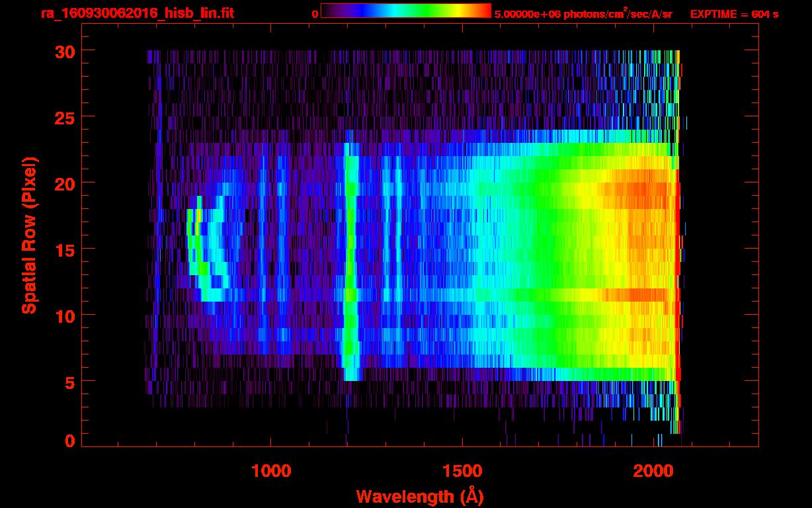Click the Spatial Row (Pixel) axis title
812x508 pixels.
(x=29, y=235)
